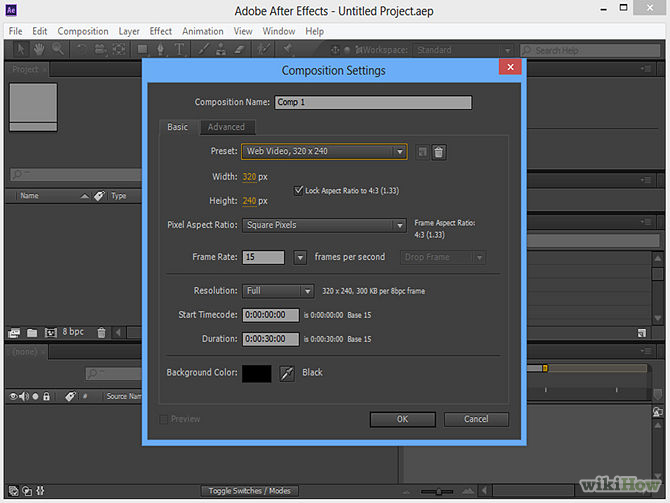Toggle Transfer Controls pane at timeline bottom
This screenshot has height=503, width=670.
point(27,491)
